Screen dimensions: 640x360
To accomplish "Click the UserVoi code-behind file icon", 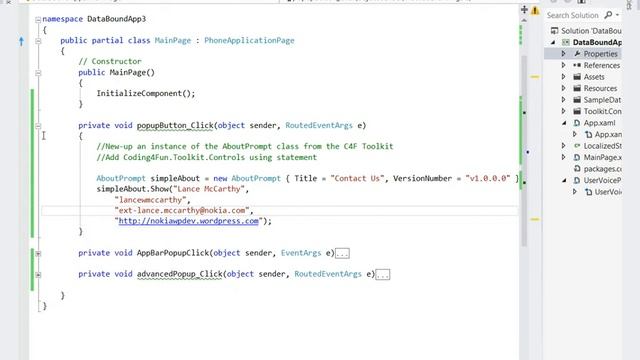I will coord(588,192).
